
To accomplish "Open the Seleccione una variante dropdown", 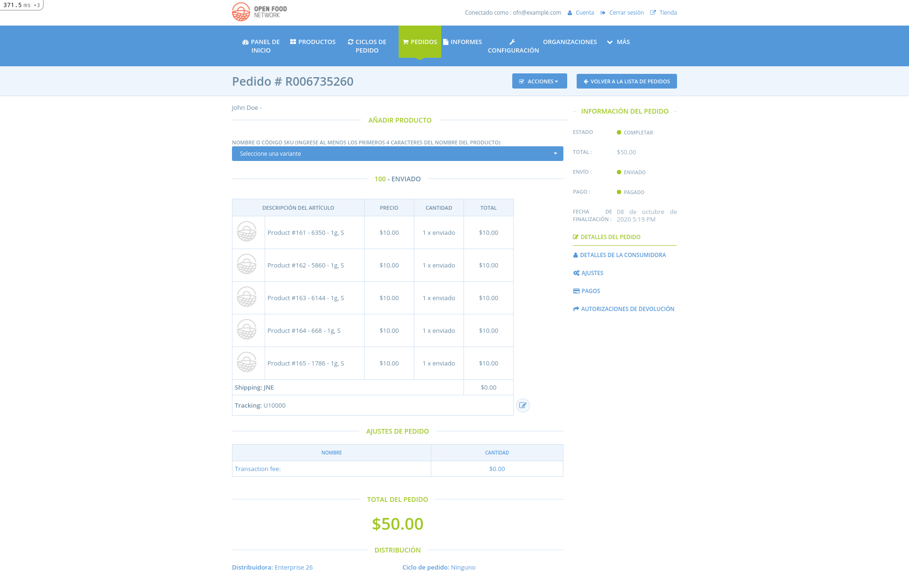I will click(x=397, y=153).
